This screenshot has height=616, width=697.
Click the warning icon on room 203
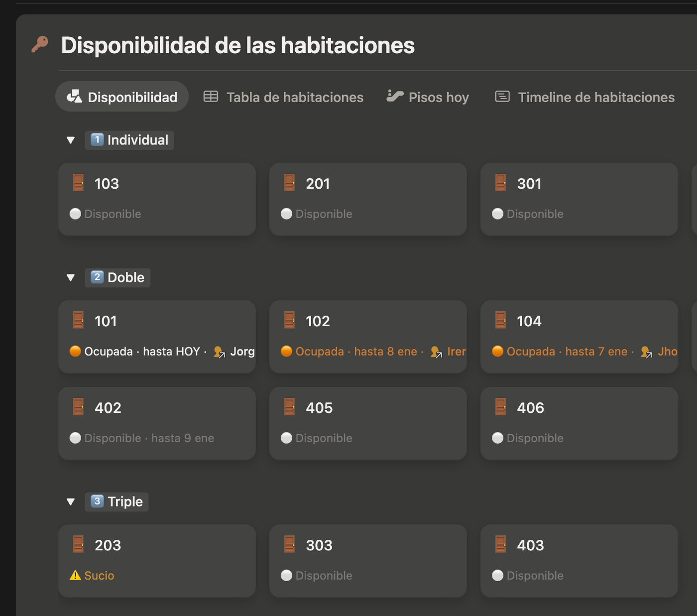point(75,575)
